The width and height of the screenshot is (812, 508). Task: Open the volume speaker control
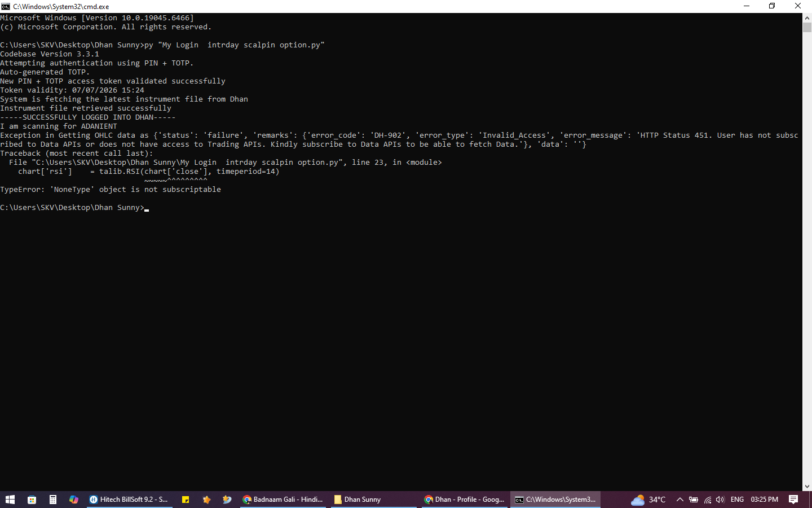(720, 500)
